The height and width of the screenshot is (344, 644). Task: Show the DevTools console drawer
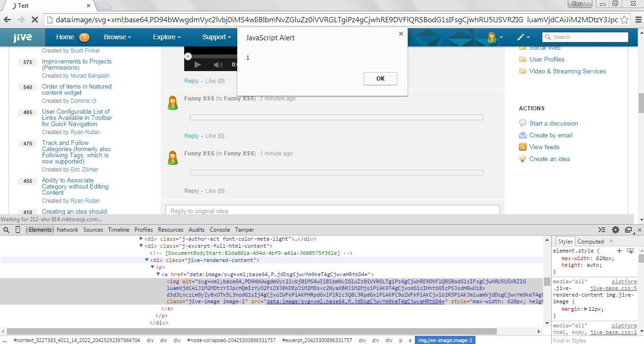click(x=602, y=230)
